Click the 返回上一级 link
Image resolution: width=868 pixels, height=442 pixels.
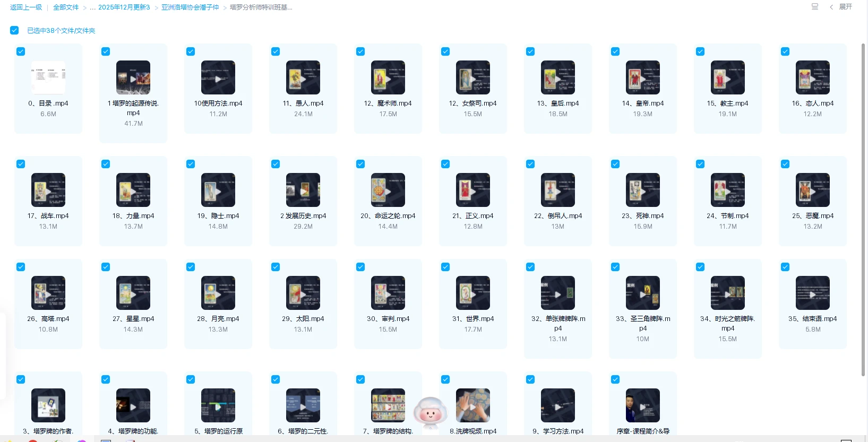26,7
